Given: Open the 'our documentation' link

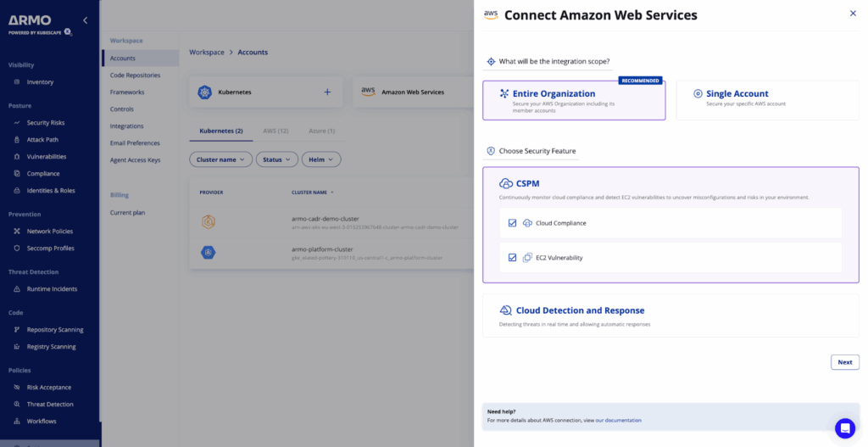Looking at the screenshot, I should point(618,421).
